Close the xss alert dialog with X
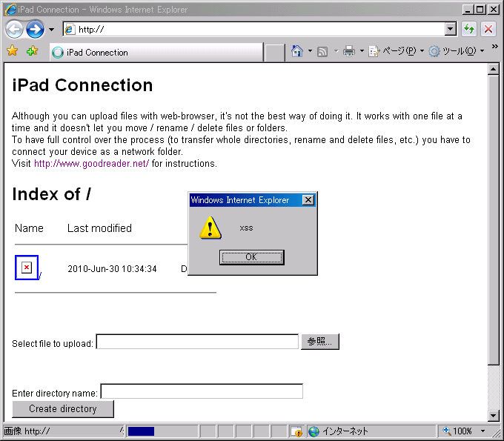 click(308, 200)
